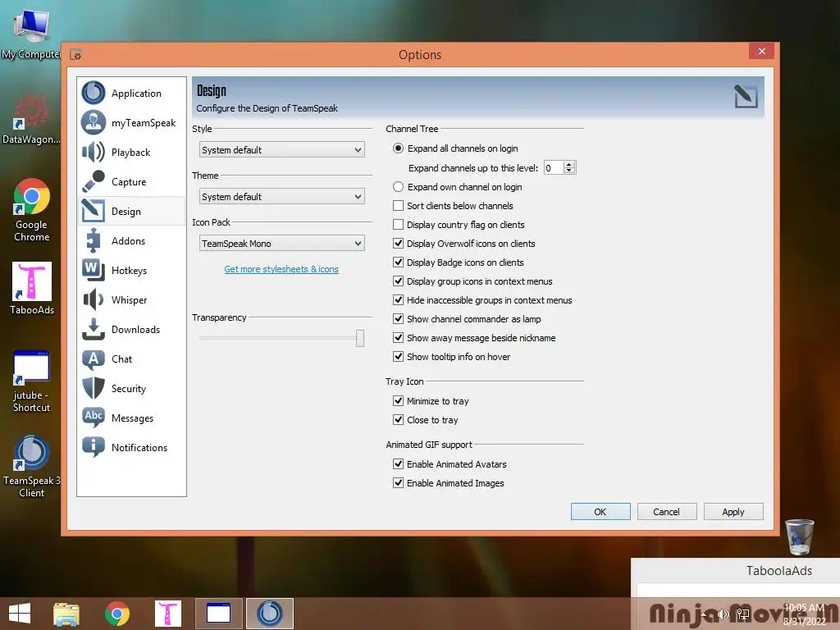This screenshot has width=840, height=630.
Task: Click the Design pencil icon in sidebar
Action: click(x=94, y=211)
